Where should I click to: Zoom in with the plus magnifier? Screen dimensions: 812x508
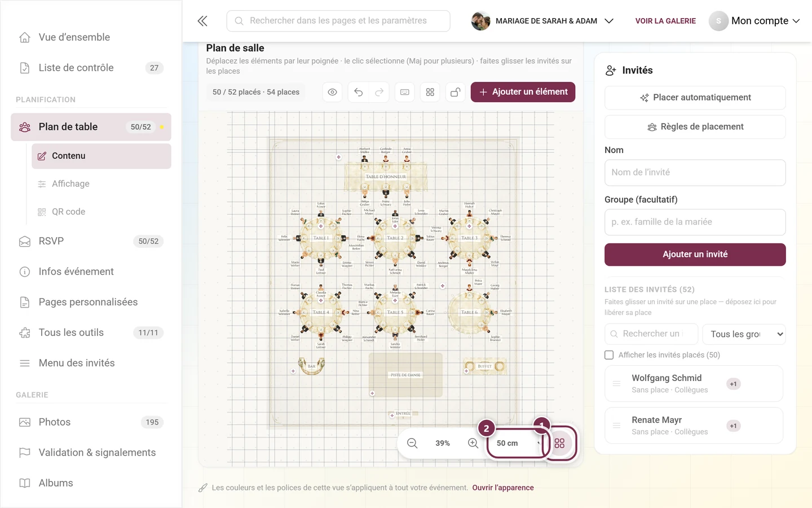(473, 444)
